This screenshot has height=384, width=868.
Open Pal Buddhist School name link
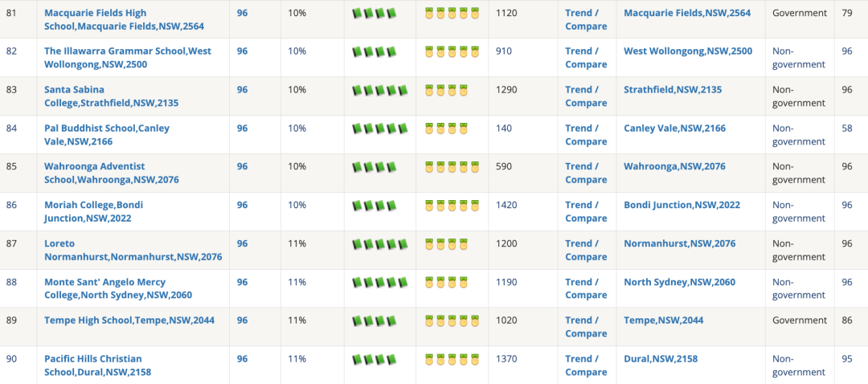point(107,134)
